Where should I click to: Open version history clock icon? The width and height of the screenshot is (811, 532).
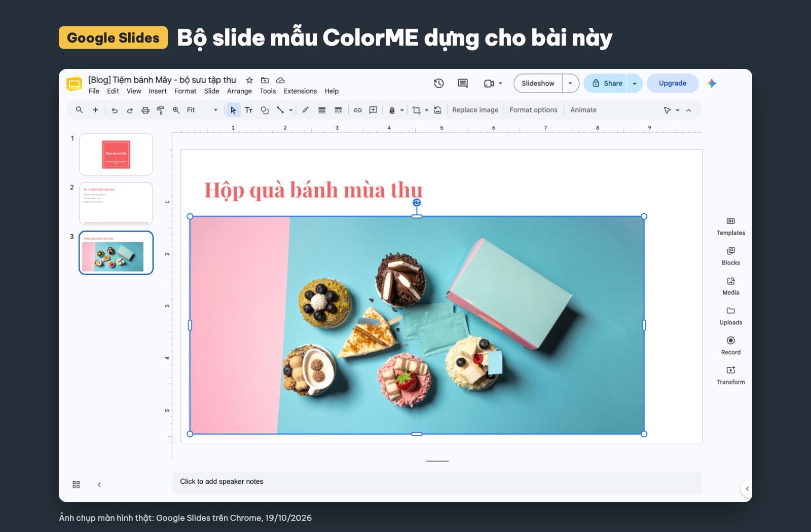(439, 83)
